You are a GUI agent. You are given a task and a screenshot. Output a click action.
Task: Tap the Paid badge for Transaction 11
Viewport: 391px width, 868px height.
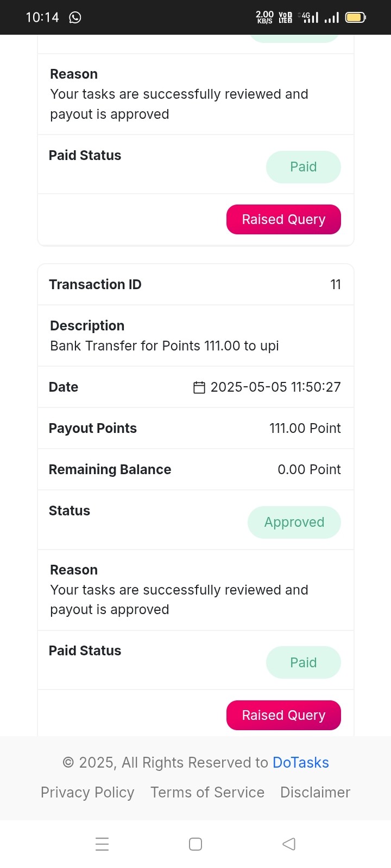pyautogui.click(x=304, y=662)
